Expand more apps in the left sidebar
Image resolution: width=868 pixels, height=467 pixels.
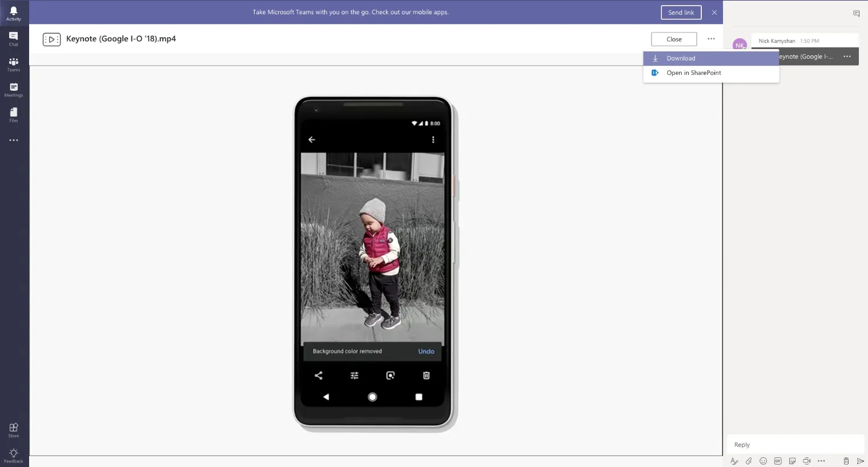(13, 140)
